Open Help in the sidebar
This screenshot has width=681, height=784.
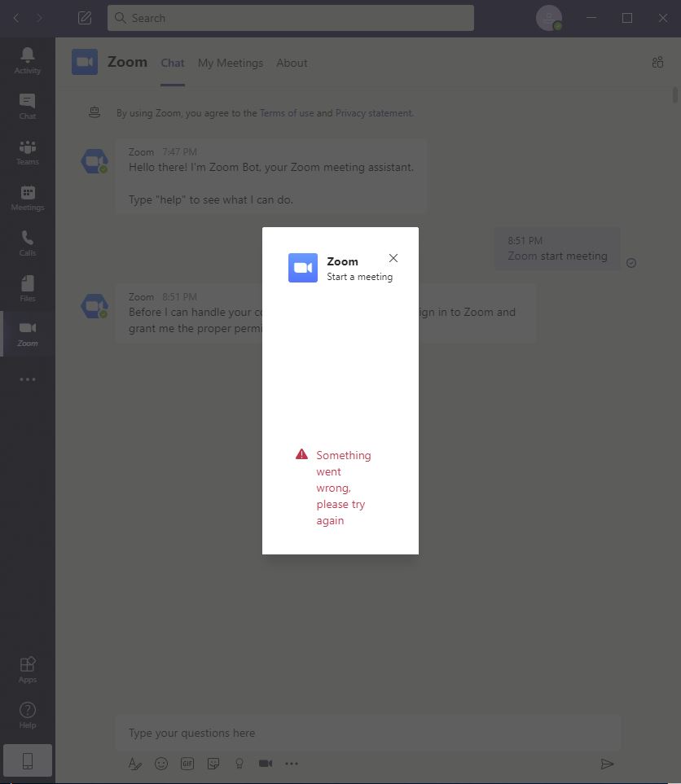pyautogui.click(x=28, y=715)
